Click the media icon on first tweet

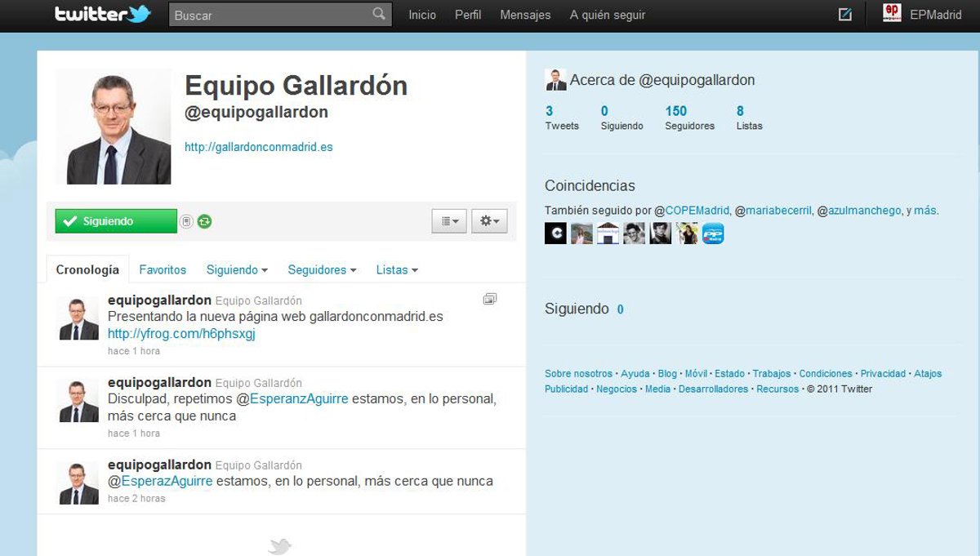[x=489, y=300]
